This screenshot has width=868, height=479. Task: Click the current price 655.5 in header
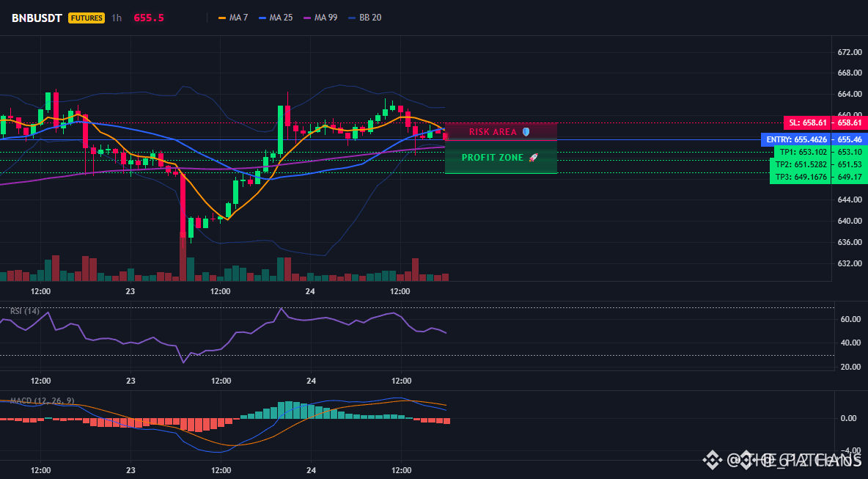[149, 18]
